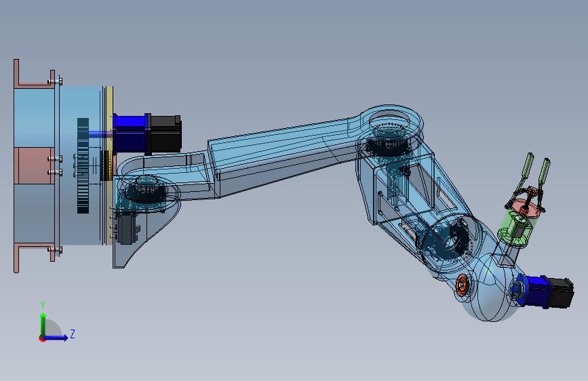Select the pink block in the base middle
588x381 pixels.
33,165
